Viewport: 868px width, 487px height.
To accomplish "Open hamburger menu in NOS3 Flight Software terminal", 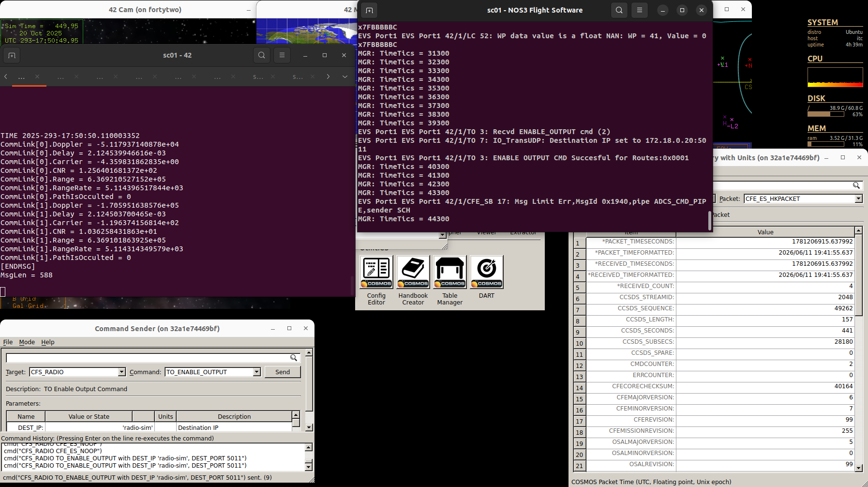I will click(x=640, y=10).
